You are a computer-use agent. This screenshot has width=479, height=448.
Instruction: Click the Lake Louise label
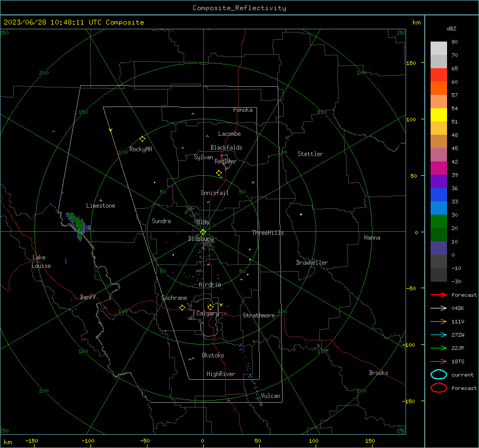click(x=41, y=262)
